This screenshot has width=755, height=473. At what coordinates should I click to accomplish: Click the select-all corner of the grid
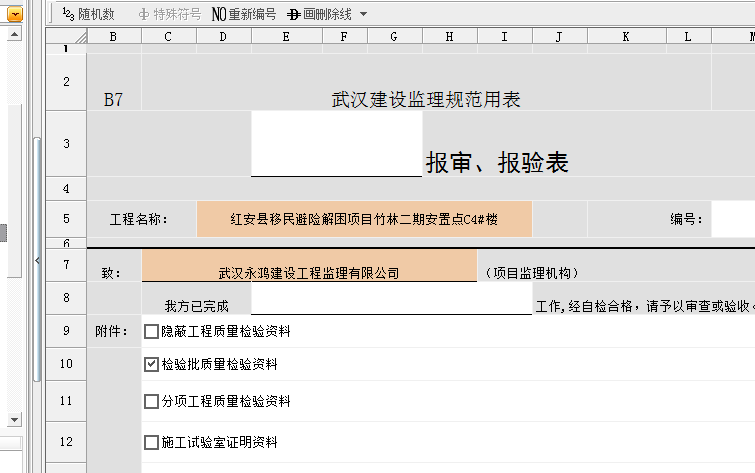66,37
